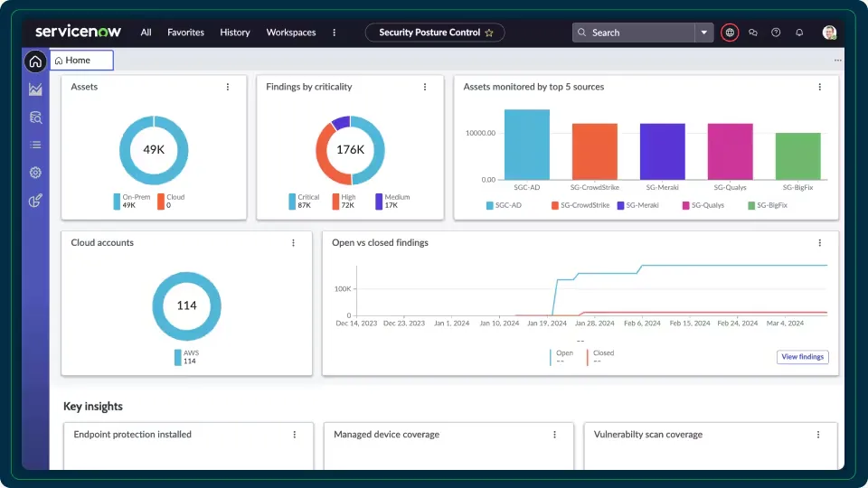Screen dimensions: 868x488
Task: Open the Assets card options menu
Action: [228, 87]
